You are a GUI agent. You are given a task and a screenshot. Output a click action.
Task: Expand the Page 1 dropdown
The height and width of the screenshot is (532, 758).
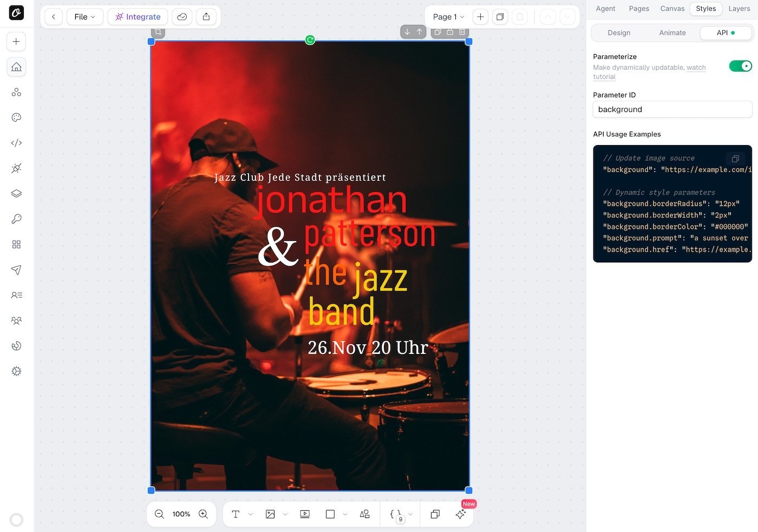448,17
